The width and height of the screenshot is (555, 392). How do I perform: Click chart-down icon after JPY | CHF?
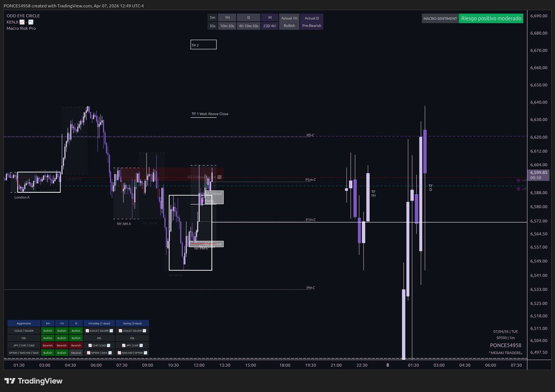pyautogui.click(x=141, y=345)
